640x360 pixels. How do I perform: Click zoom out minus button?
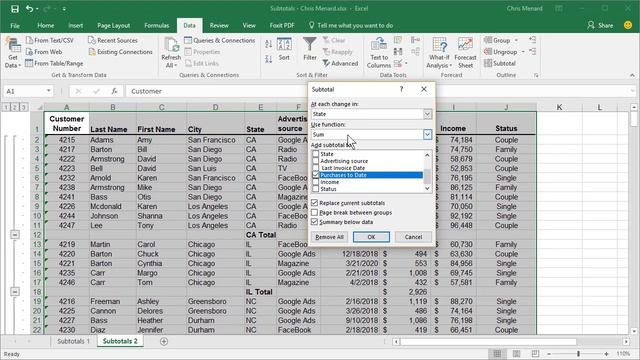tap(549, 353)
